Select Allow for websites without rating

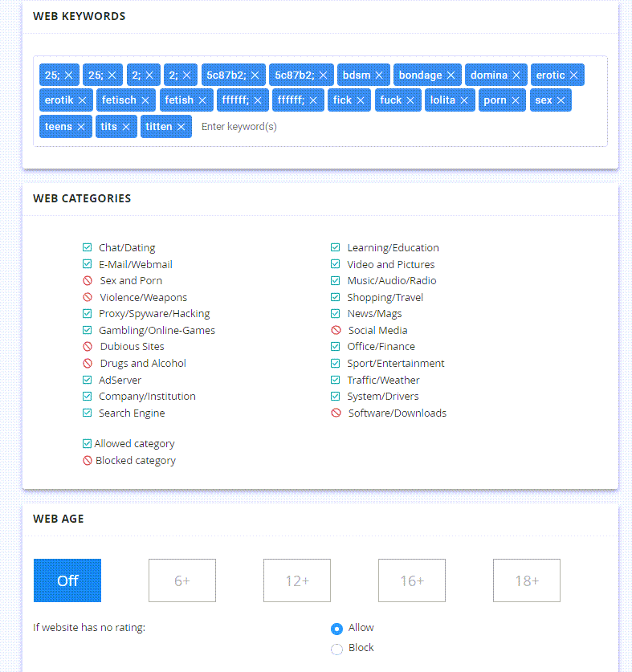(x=336, y=629)
